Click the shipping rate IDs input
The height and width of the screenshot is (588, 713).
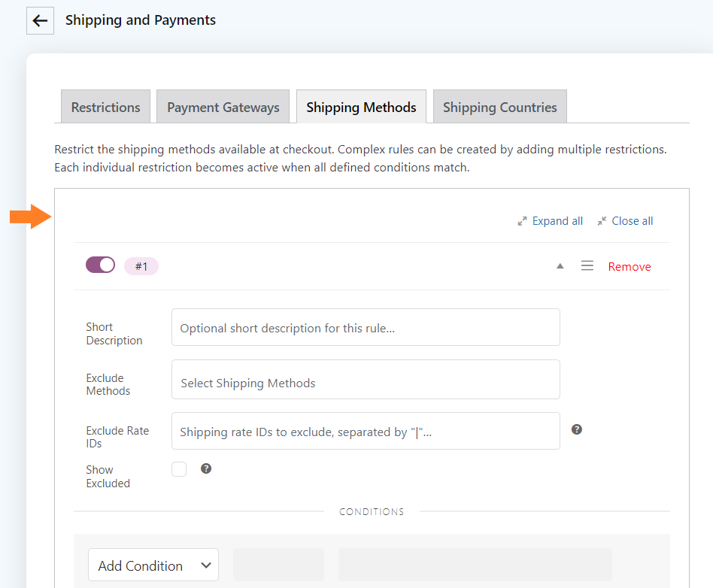[x=366, y=431]
